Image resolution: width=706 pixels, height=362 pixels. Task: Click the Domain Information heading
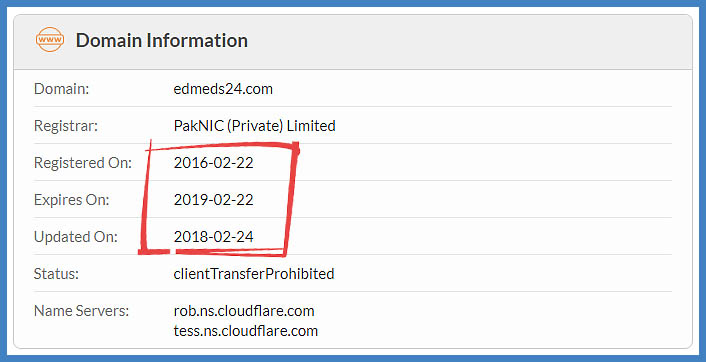[x=162, y=41]
